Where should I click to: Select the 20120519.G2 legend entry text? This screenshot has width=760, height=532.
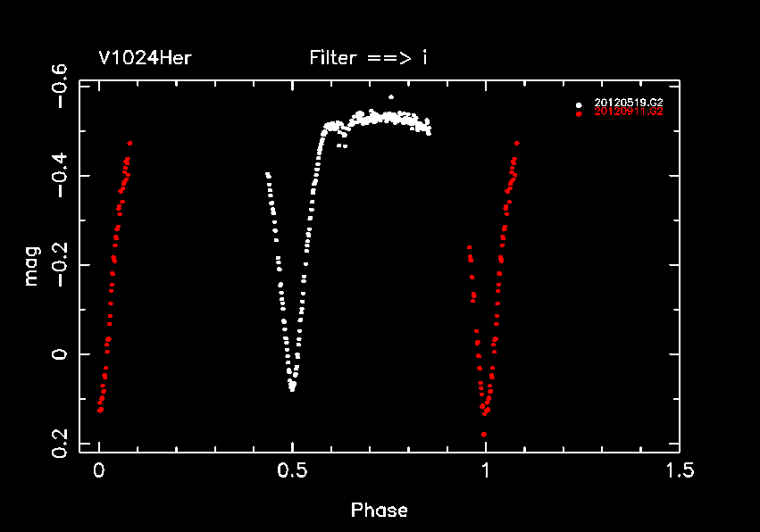629,104
